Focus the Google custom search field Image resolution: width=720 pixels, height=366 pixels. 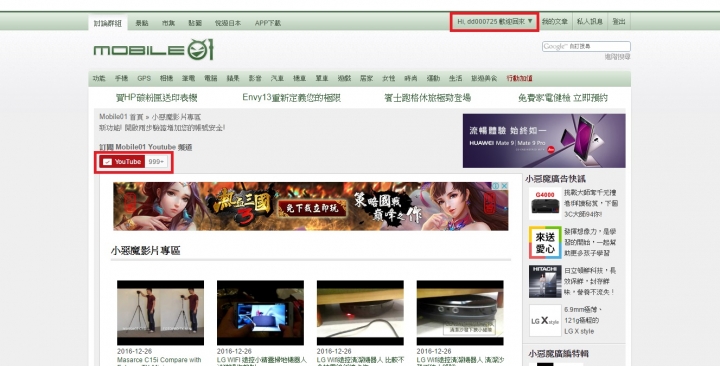pyautogui.click(x=586, y=46)
